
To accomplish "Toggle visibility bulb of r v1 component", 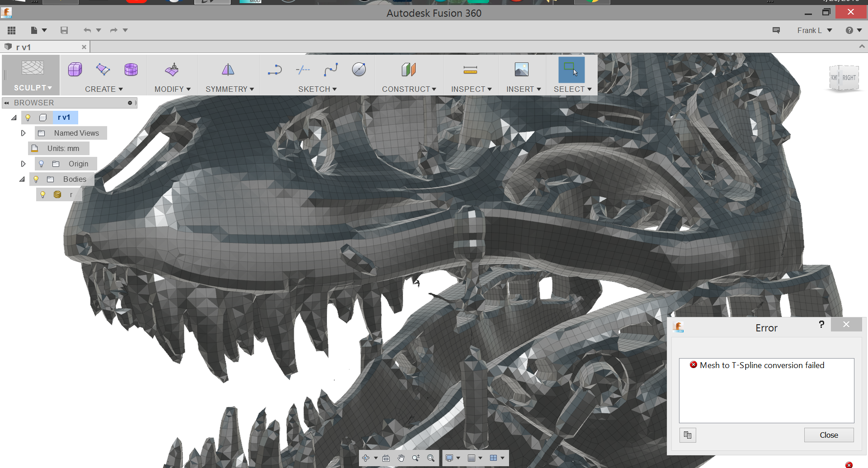I will (x=28, y=118).
